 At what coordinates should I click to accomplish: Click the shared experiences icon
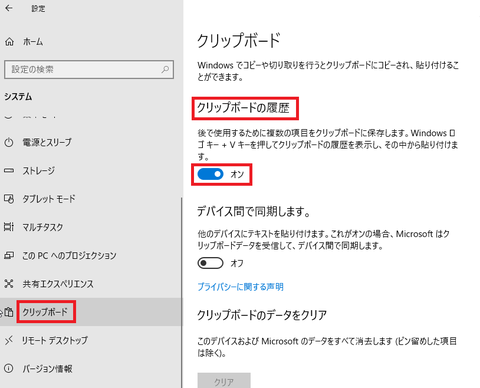coord(9,284)
